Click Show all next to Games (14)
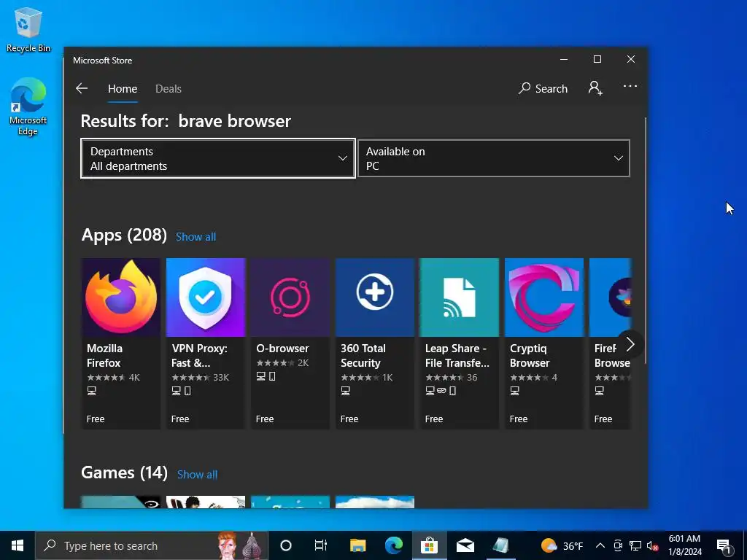The image size is (747, 560). [197, 474]
